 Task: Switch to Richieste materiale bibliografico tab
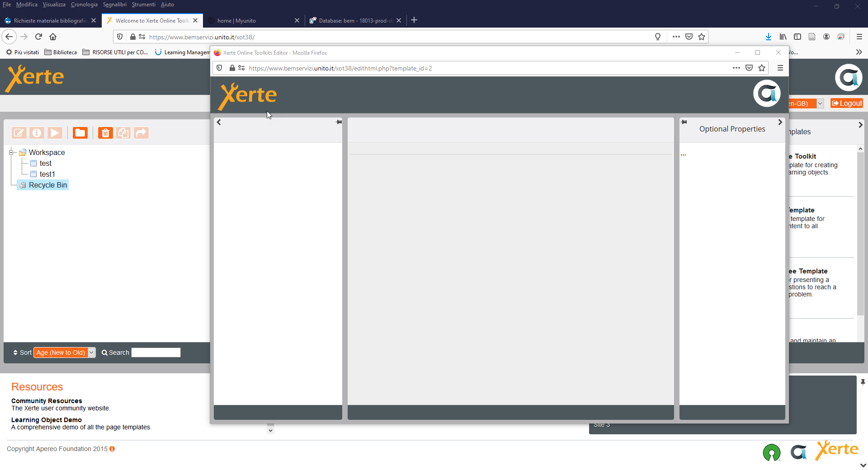point(50,20)
